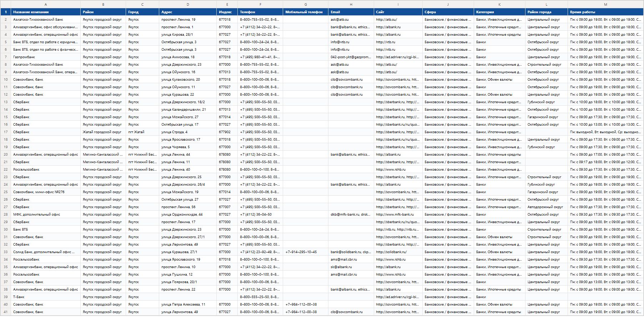Screen dimensions: 644x322
Task: Click header cell 'Название компании'
Action: (46, 12)
